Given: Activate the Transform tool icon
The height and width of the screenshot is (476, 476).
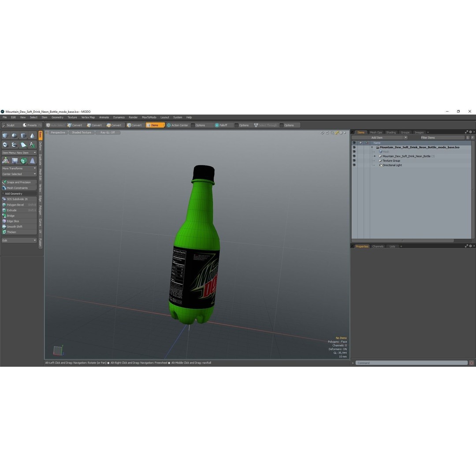Looking at the screenshot, I should click(5, 160).
